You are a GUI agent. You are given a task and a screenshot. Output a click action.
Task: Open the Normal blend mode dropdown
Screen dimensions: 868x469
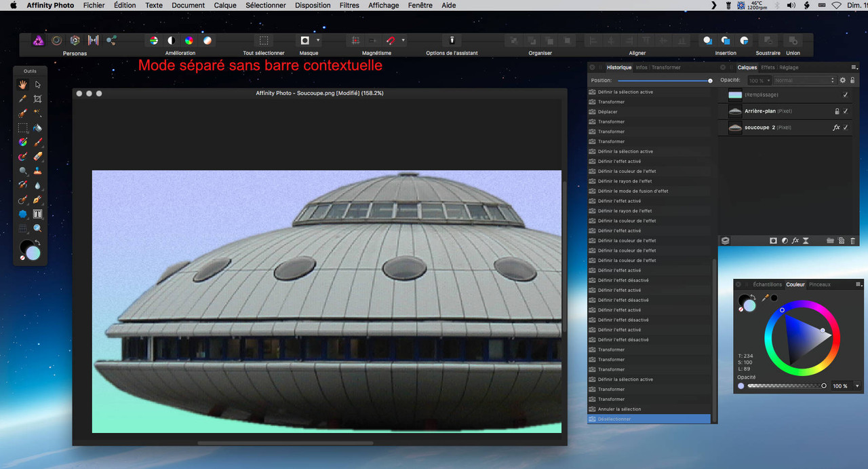804,80
